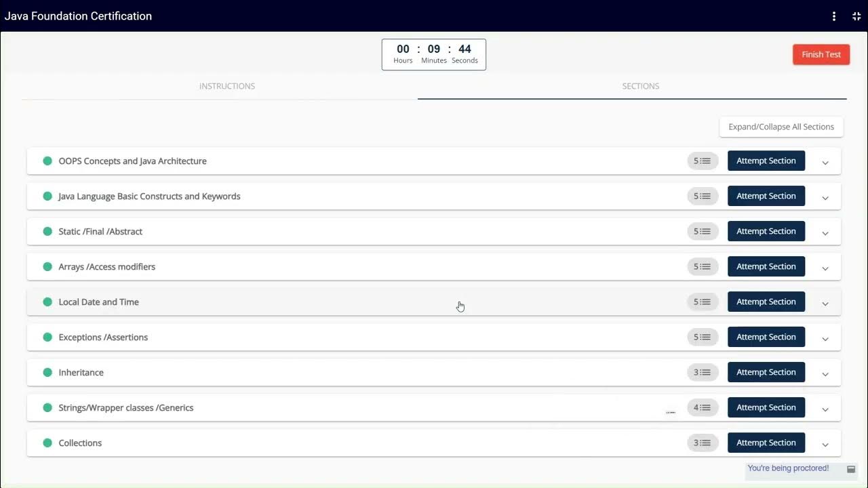Attempt the Inheritance section
Image resolution: width=868 pixels, height=488 pixels.
click(x=766, y=372)
